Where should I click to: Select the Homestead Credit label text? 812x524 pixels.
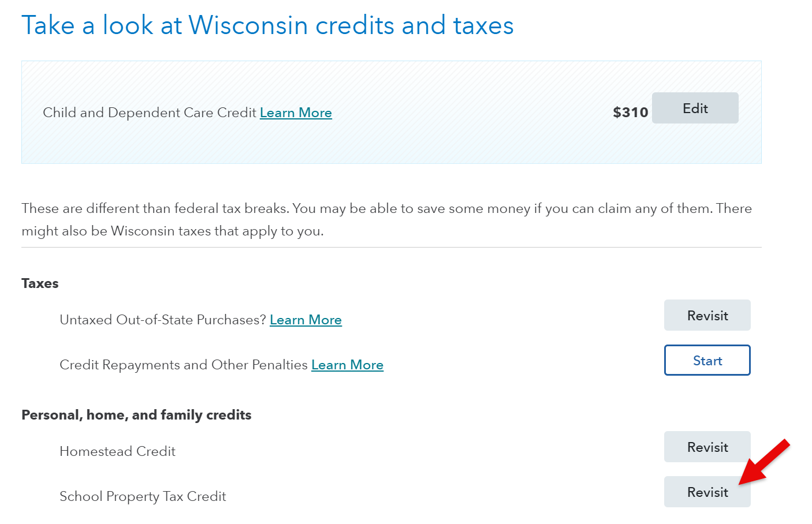pyautogui.click(x=117, y=451)
